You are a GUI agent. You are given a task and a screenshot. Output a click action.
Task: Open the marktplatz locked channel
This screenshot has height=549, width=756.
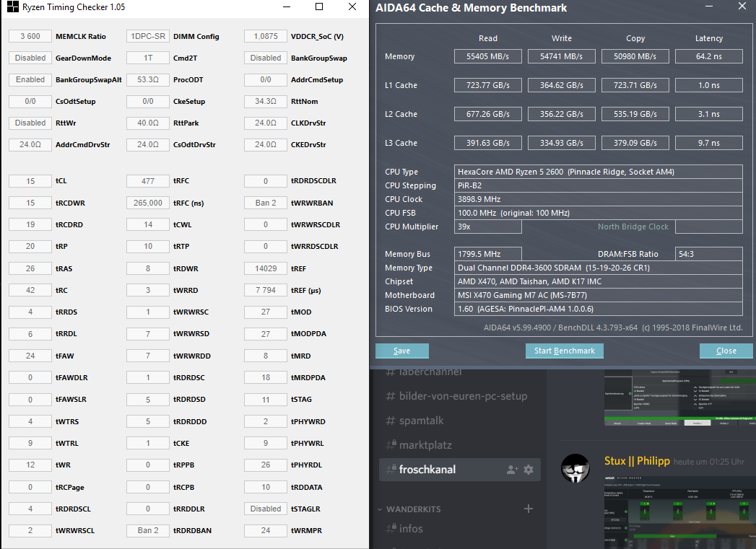tap(419, 445)
